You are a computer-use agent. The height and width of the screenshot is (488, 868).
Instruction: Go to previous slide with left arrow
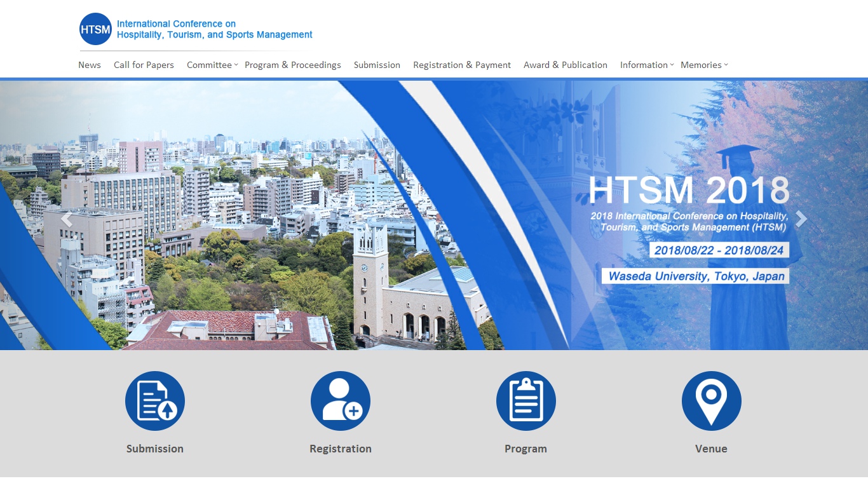click(66, 219)
